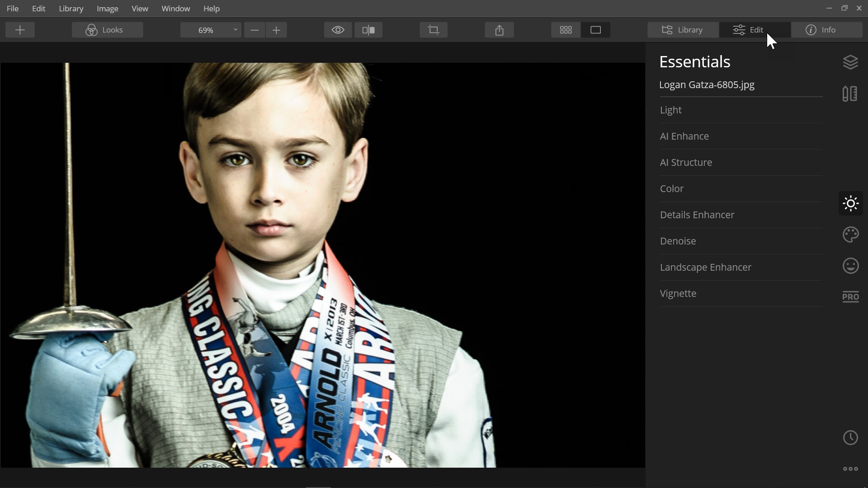The height and width of the screenshot is (488, 868).
Task: Click the plus add photos button
Action: tap(20, 30)
